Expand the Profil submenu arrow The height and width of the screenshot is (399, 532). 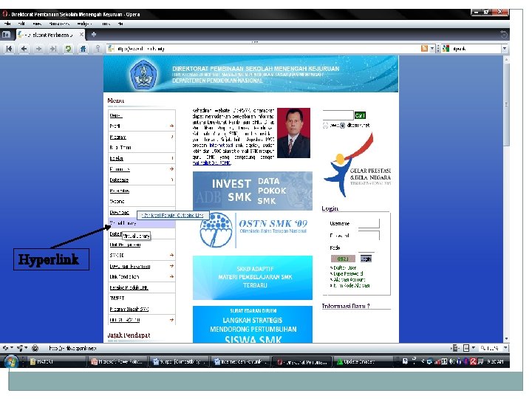pyautogui.click(x=171, y=126)
